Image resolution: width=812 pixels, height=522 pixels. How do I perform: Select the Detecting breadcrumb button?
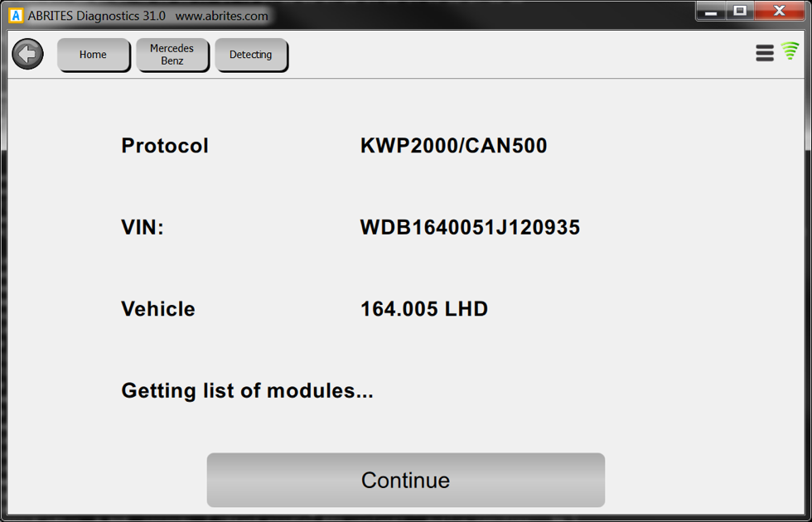click(x=251, y=55)
